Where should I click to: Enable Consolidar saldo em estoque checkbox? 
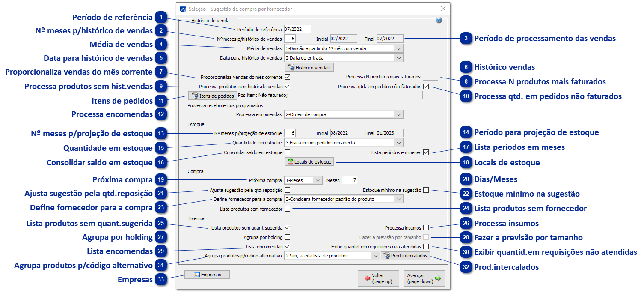(x=287, y=152)
